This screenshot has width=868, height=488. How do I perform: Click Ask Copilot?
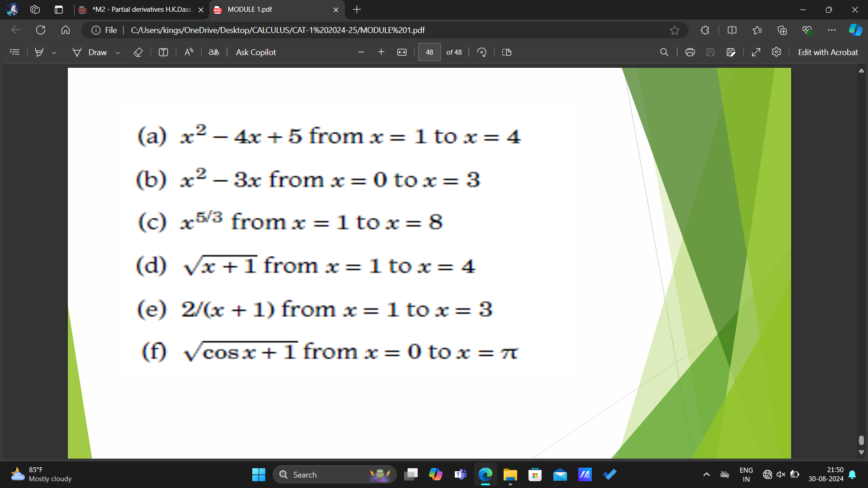click(256, 52)
